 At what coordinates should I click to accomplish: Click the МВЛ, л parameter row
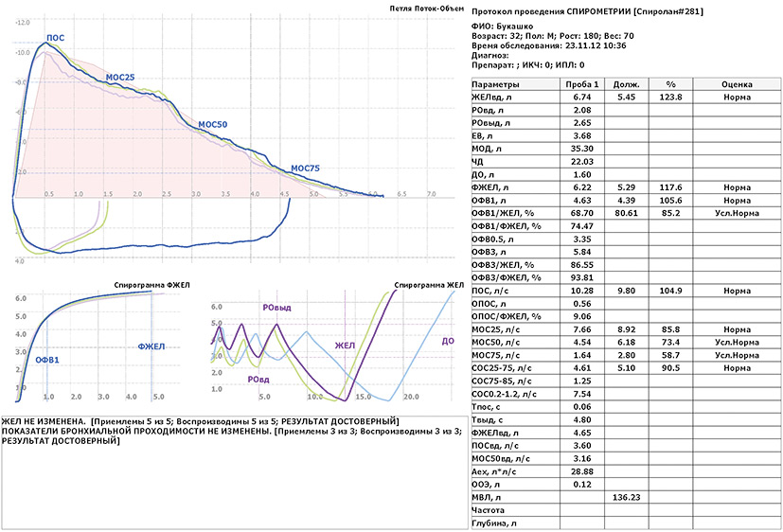coord(626,497)
